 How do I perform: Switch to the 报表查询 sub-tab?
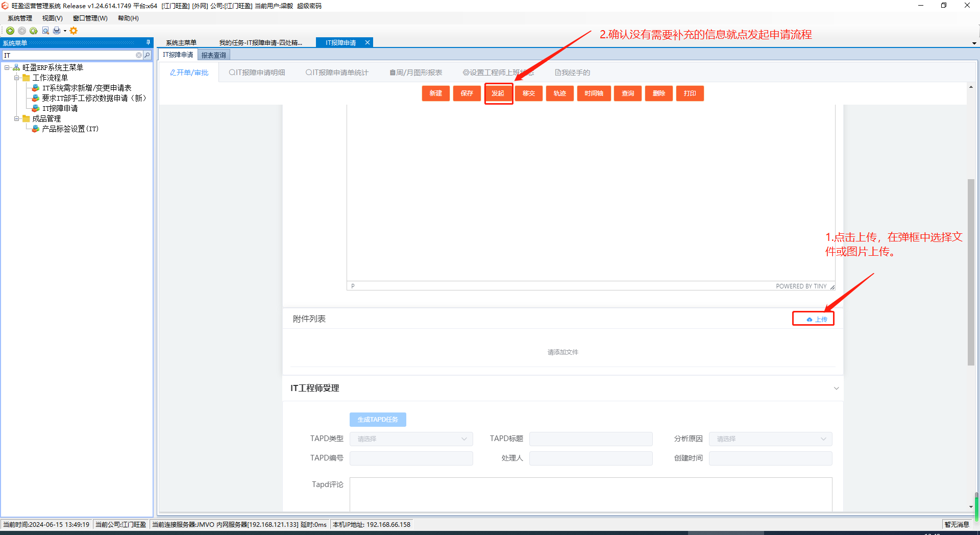click(x=213, y=55)
